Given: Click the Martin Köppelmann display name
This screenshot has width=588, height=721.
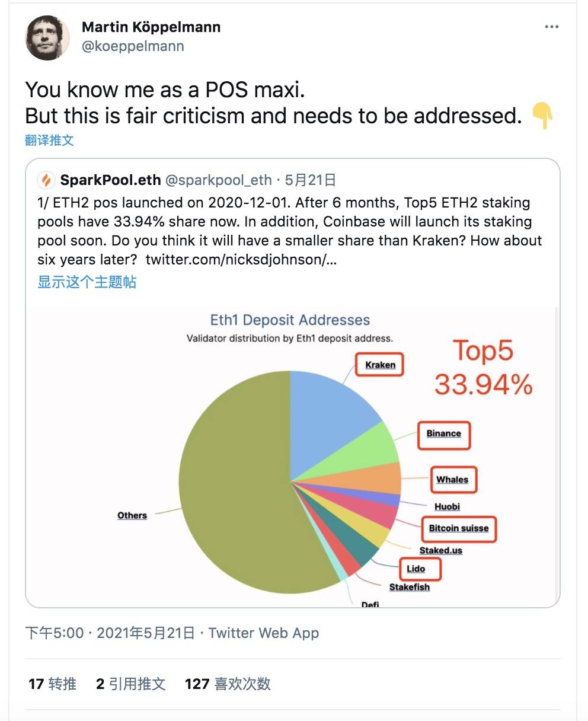Looking at the screenshot, I should tap(151, 27).
